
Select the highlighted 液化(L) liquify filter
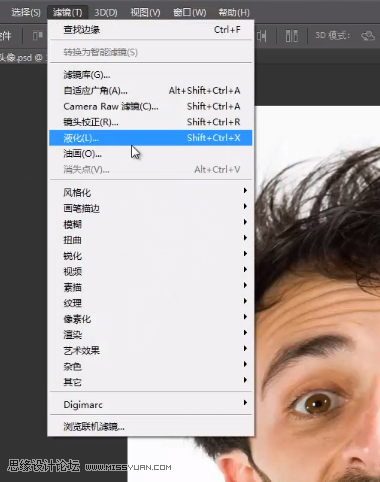[x=151, y=138]
